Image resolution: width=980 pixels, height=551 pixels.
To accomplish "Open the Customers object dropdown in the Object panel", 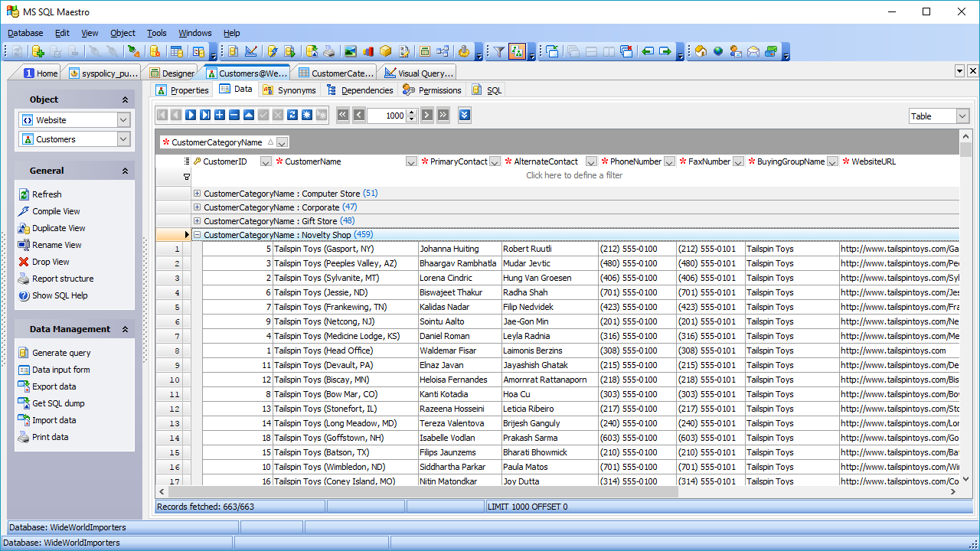I will pos(123,139).
